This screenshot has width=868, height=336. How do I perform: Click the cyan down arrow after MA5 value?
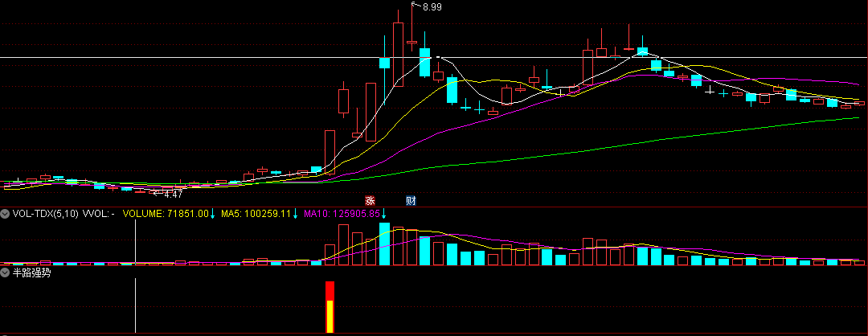coord(295,213)
